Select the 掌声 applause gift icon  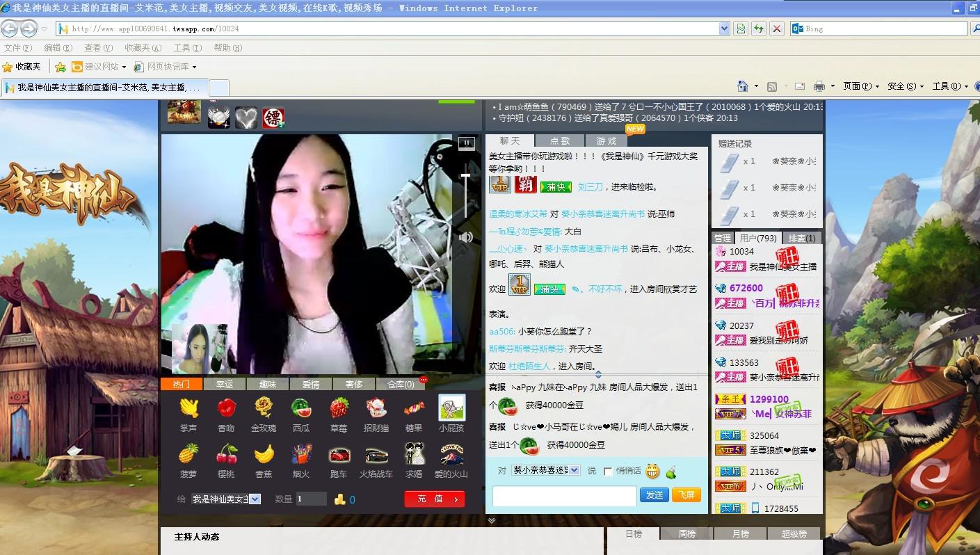188,408
